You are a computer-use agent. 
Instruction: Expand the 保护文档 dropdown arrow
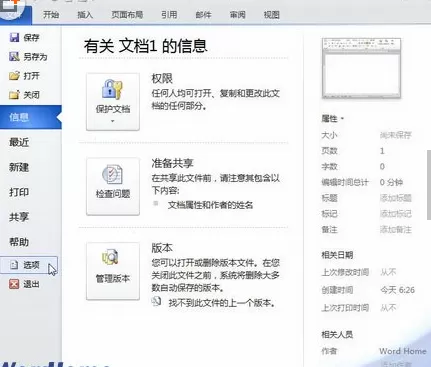(x=113, y=121)
